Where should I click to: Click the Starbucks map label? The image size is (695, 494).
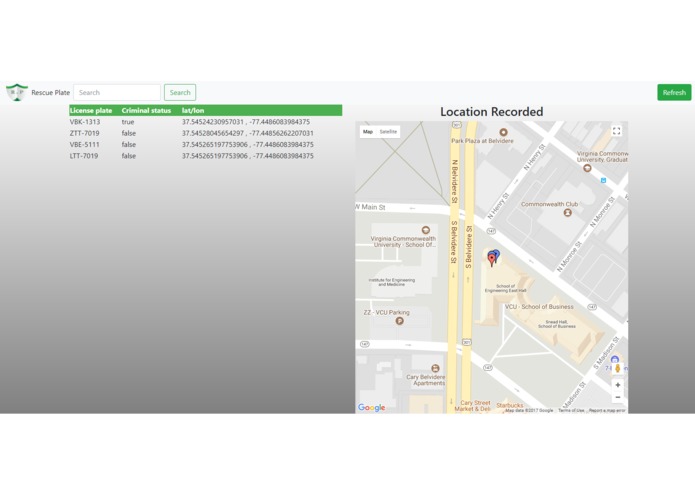pos(510,405)
